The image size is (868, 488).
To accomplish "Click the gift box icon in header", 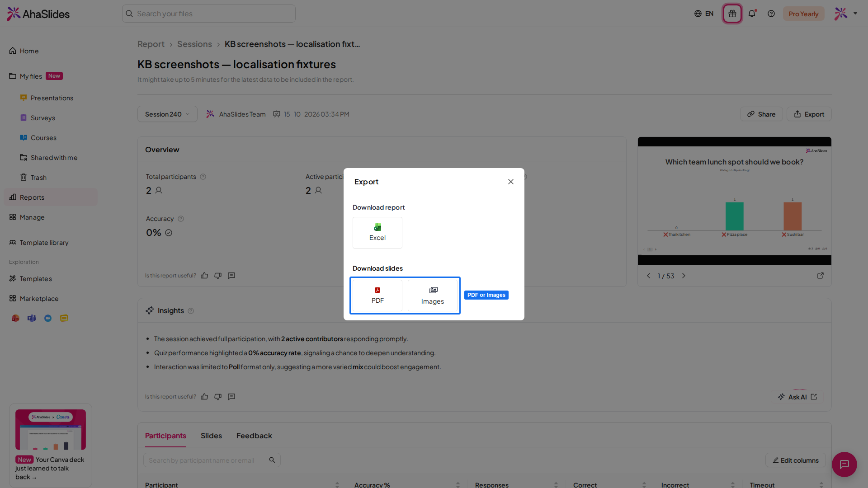I will tap(732, 14).
